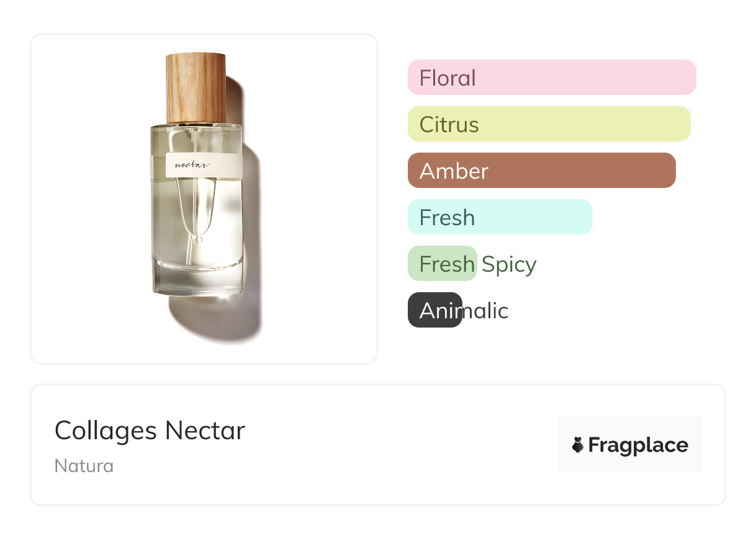Click the wooden cap of the bottle

[196, 87]
